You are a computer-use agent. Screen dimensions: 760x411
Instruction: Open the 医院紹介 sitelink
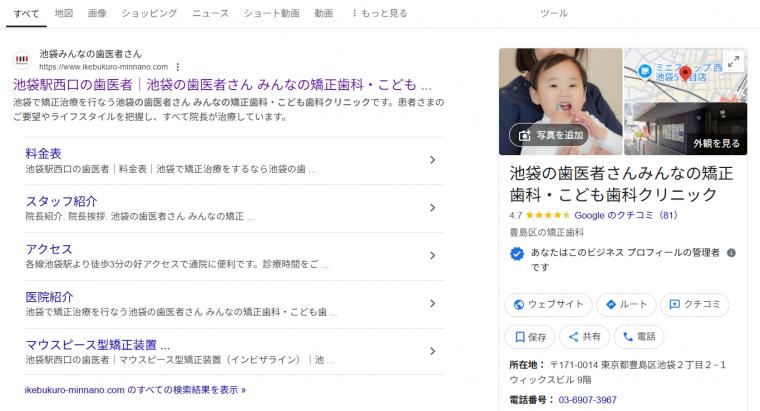(x=49, y=297)
